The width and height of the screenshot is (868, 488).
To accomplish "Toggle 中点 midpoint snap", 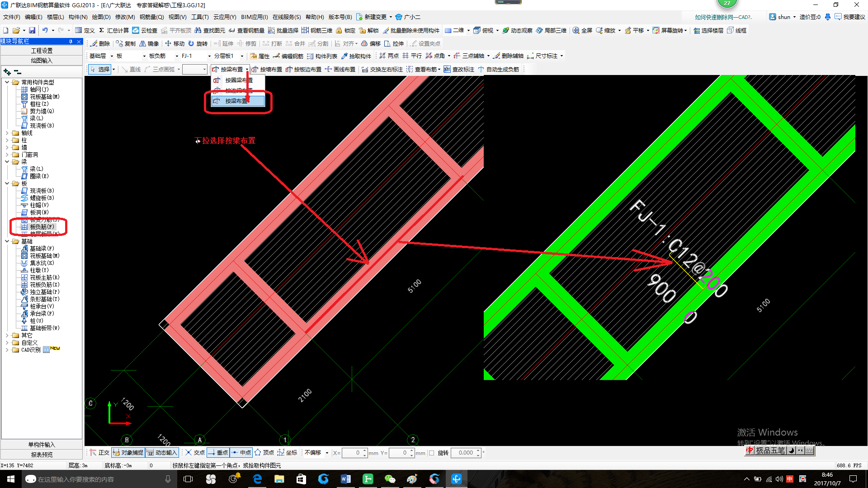I will point(241,452).
